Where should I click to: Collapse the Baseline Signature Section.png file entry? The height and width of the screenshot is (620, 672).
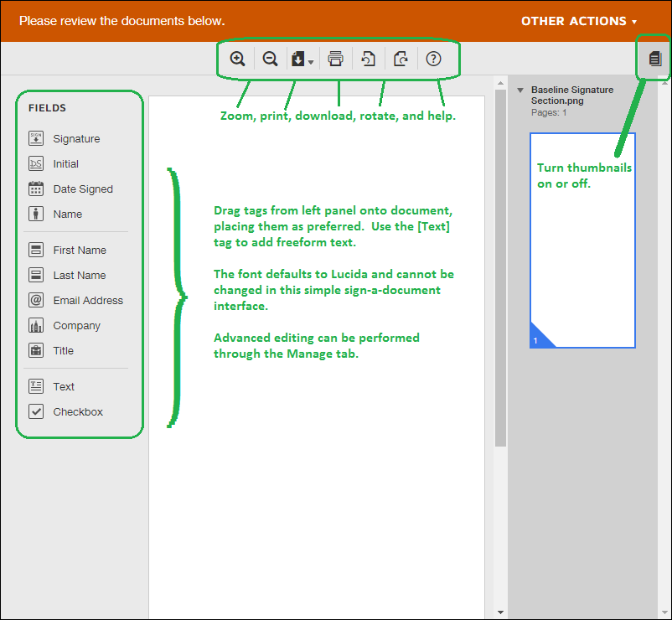click(520, 90)
